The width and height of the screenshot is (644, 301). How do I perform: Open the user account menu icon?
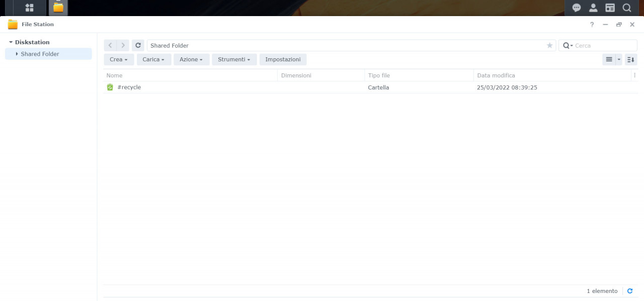click(x=593, y=8)
